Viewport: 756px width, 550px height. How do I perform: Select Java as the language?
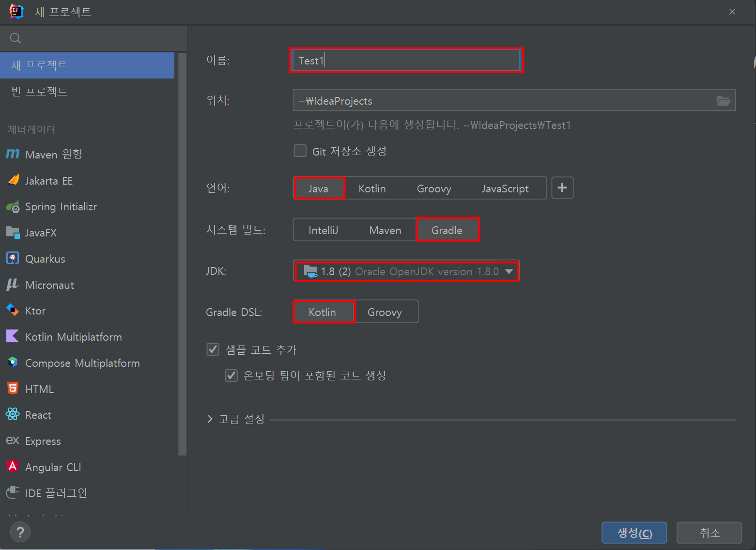[x=319, y=189]
